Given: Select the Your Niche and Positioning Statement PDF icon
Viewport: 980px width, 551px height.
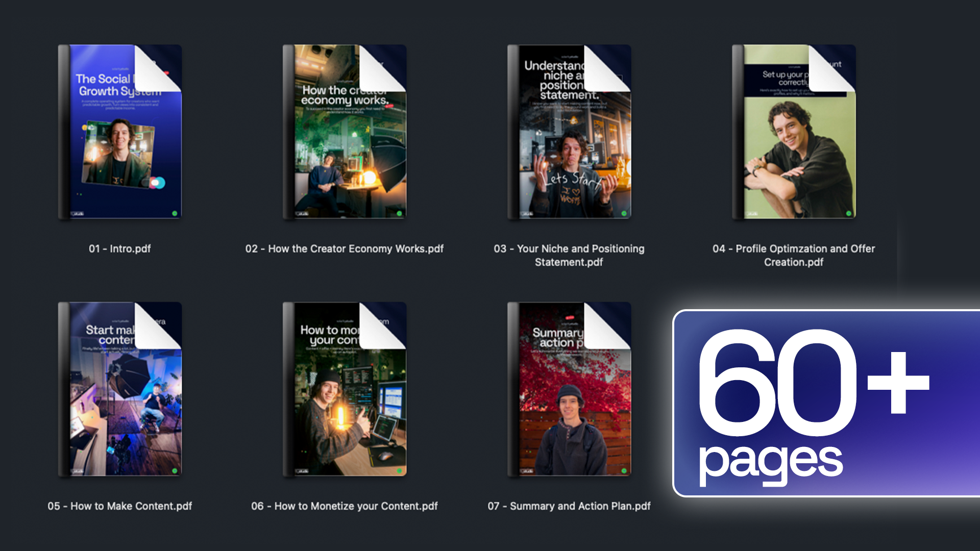Looking at the screenshot, I should (569, 133).
